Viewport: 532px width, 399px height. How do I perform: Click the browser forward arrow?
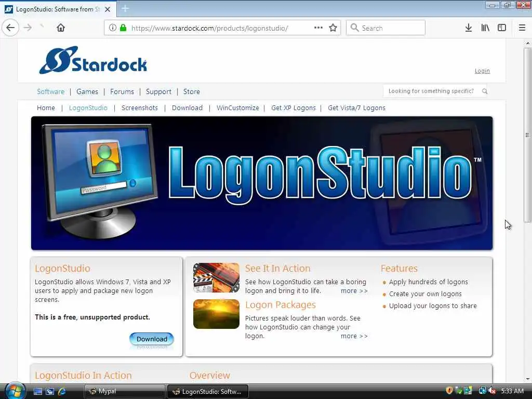[28, 28]
